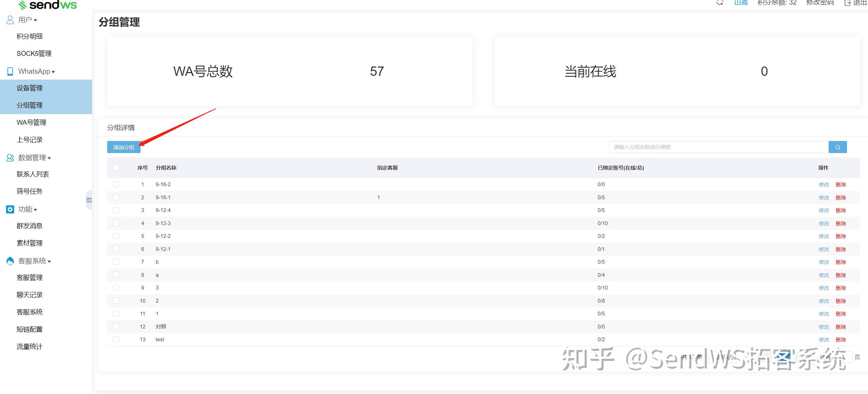This screenshot has width=868, height=394.
Task: Open the 群发消息 menu item
Action: (30, 226)
